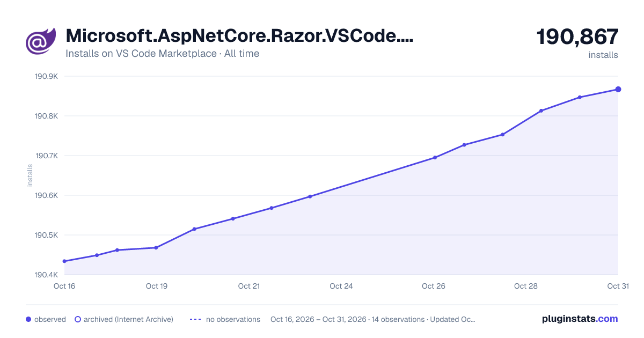The width and height of the screenshot is (644, 338).
Task: Click the 'Installs on VS Code Marketplace' subtitle
Action: point(141,54)
